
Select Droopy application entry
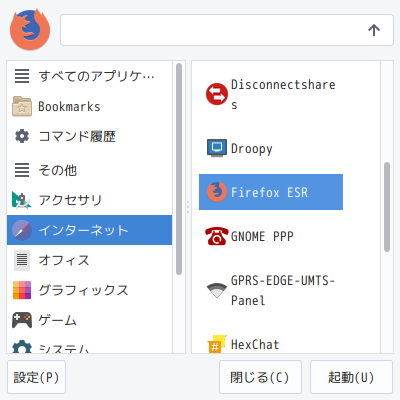(x=271, y=148)
